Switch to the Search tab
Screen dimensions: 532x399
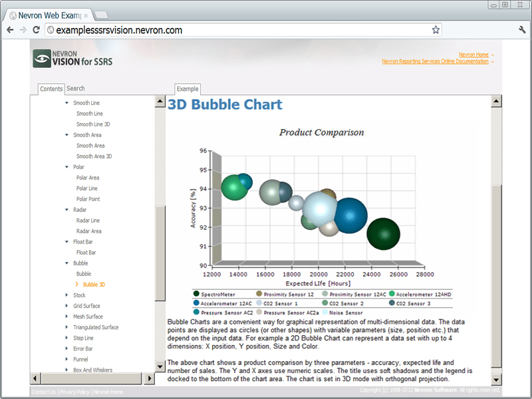tap(75, 87)
